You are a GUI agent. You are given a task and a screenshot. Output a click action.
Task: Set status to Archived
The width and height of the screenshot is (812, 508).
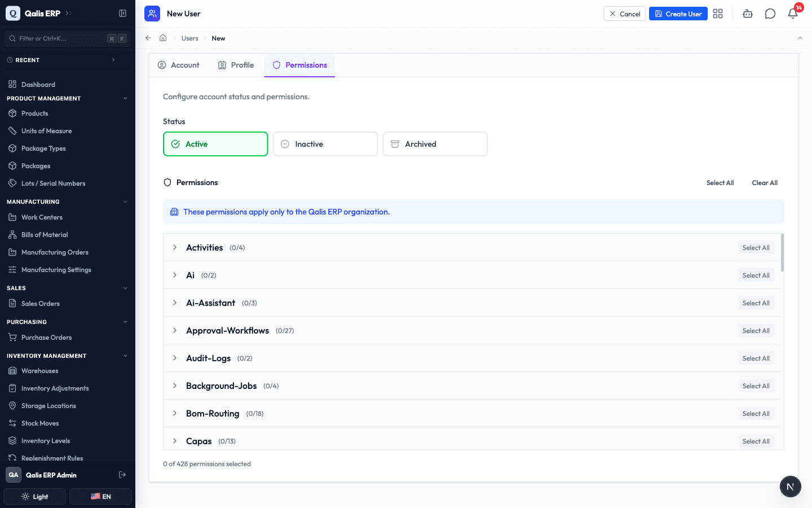click(435, 144)
